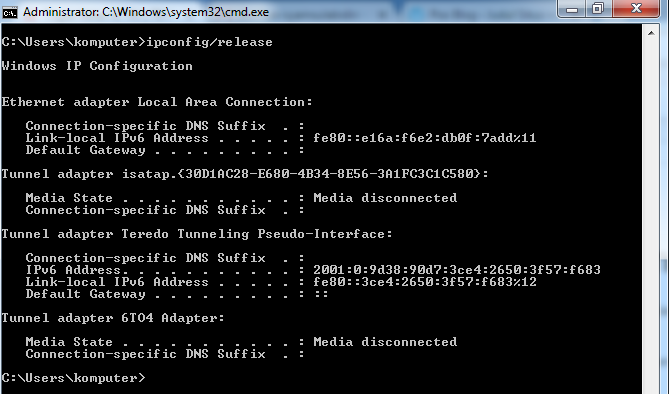The width and height of the screenshot is (669, 394).
Task: Click the Tunnel adapter isatap heading
Action: pyautogui.click(x=245, y=174)
